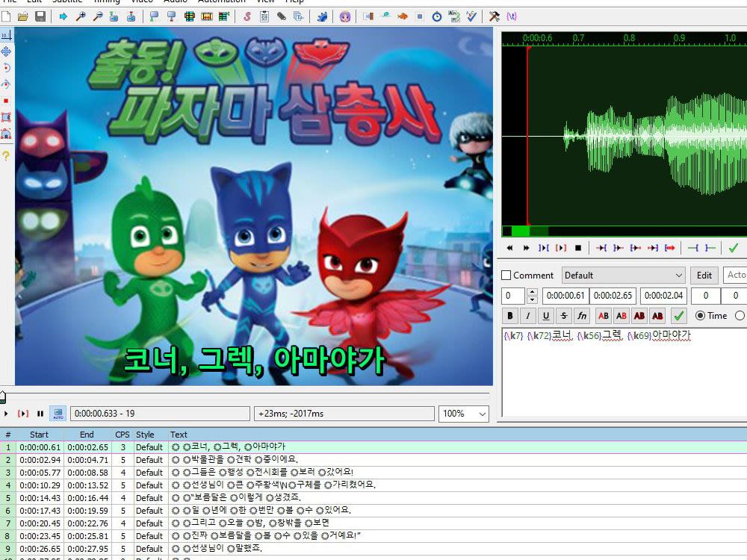Decrease layer number with down spinner

pos(532,299)
